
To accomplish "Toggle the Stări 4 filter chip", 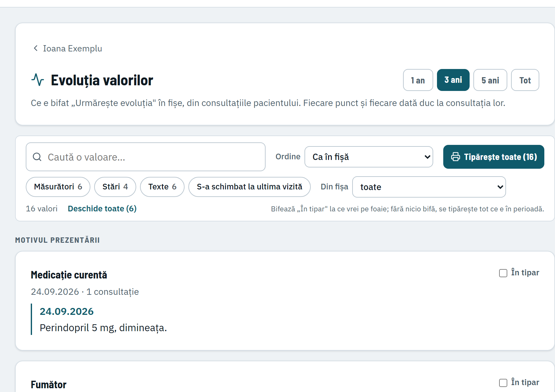I will pos(115,187).
